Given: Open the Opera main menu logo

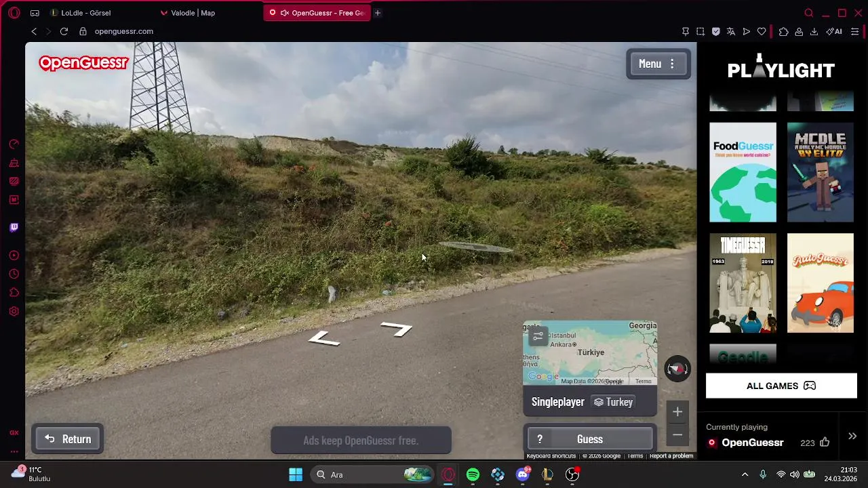Looking at the screenshot, I should [x=14, y=13].
